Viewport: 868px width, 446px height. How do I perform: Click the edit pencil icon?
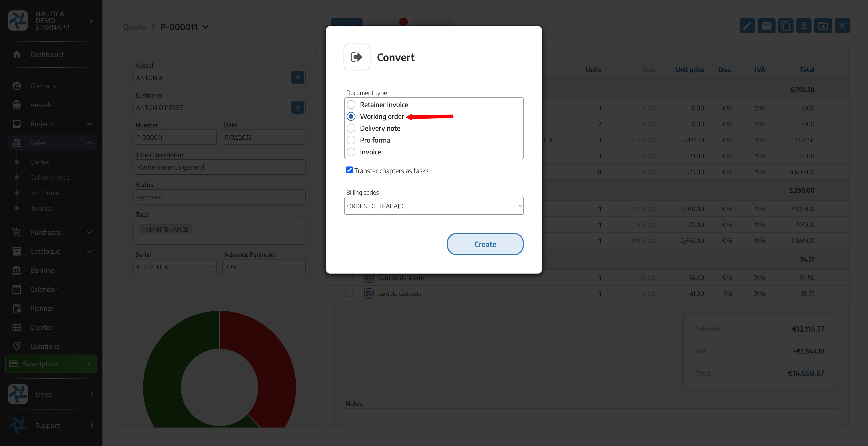pyautogui.click(x=747, y=26)
